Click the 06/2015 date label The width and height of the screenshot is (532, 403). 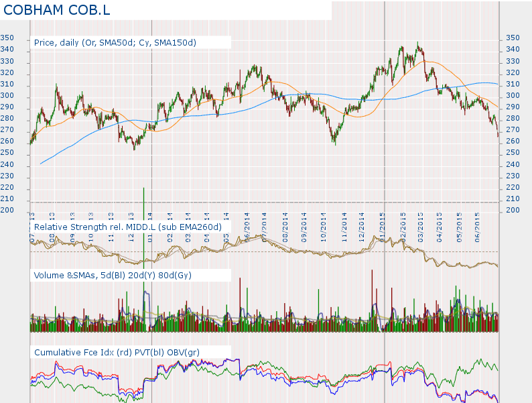coord(477,227)
